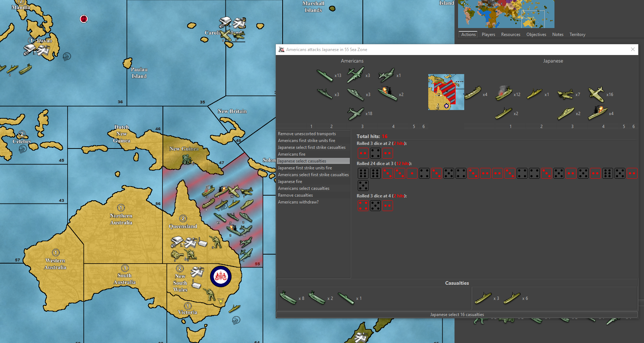This screenshot has width=644, height=343.
Task: Select 'Japanese select first strike casualties' step
Action: pyautogui.click(x=313, y=147)
